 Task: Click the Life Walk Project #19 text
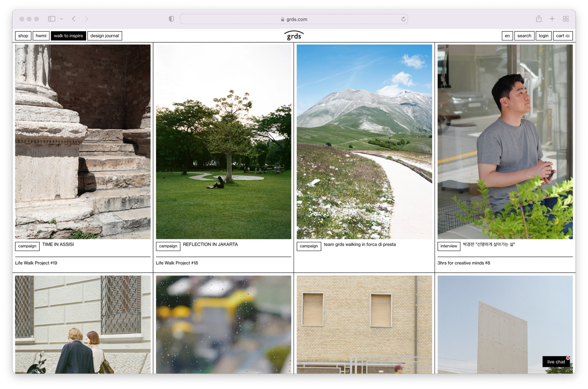coord(36,263)
